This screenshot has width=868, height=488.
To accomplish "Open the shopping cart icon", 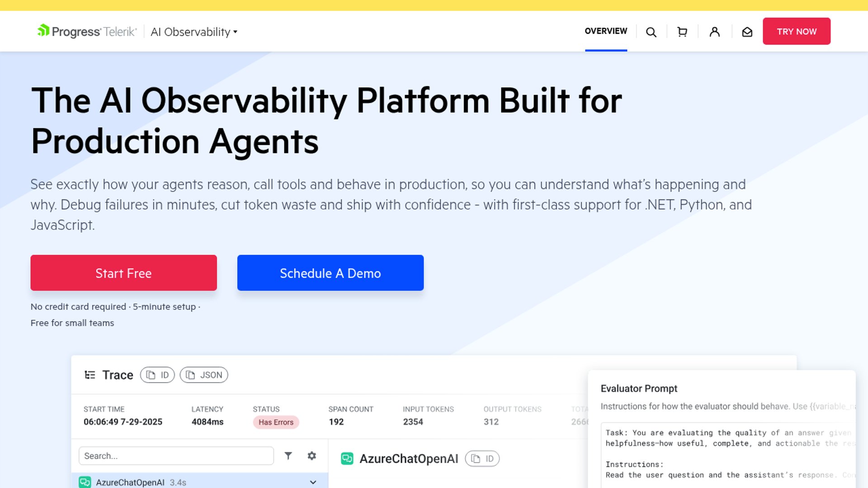I will pos(682,32).
